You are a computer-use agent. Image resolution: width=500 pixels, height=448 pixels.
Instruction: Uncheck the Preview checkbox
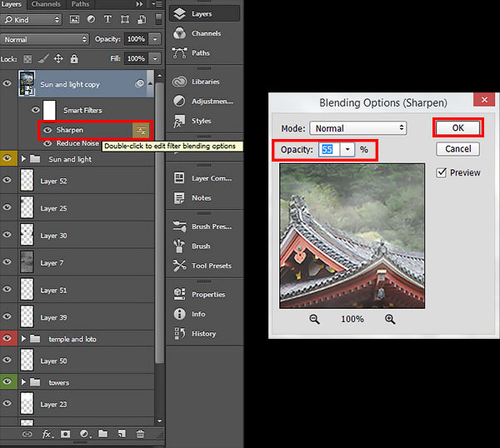coord(442,172)
